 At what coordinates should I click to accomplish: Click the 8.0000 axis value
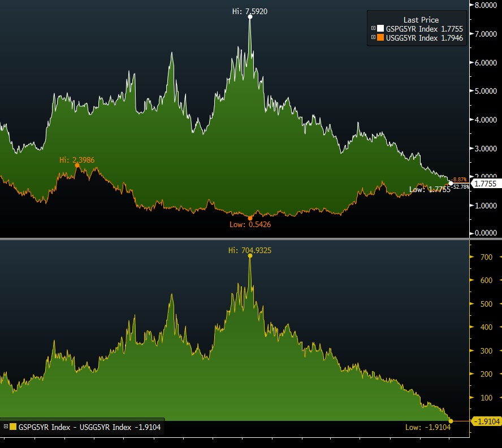(x=486, y=5)
